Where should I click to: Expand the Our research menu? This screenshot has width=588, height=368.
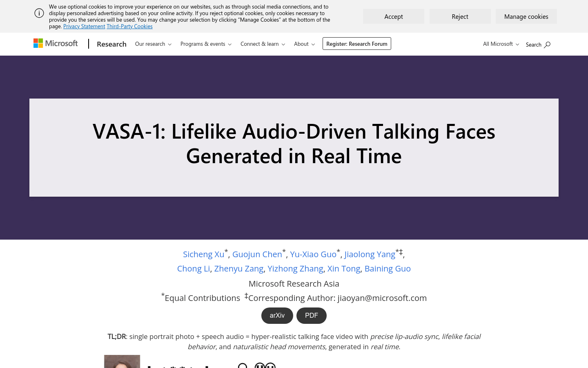pos(153,44)
